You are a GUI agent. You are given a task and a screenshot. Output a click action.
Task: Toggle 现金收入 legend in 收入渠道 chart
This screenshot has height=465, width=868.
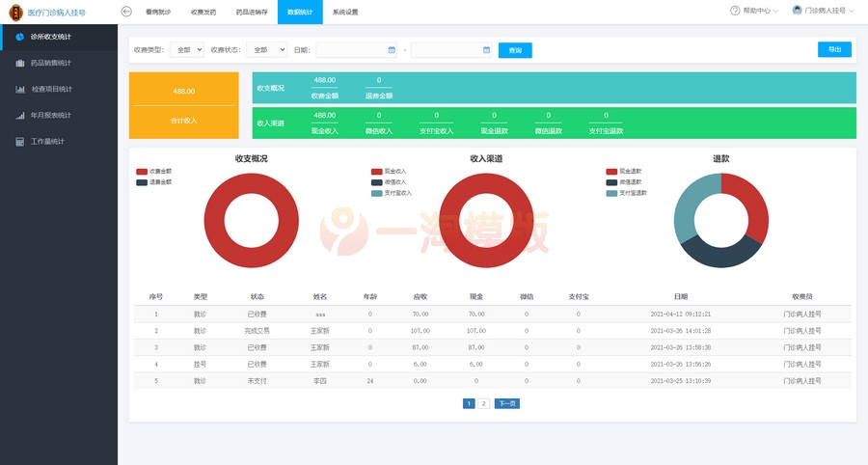point(389,172)
